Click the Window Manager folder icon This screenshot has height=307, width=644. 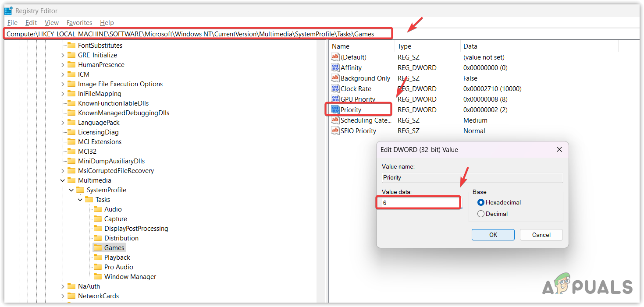pyautogui.click(x=98, y=276)
